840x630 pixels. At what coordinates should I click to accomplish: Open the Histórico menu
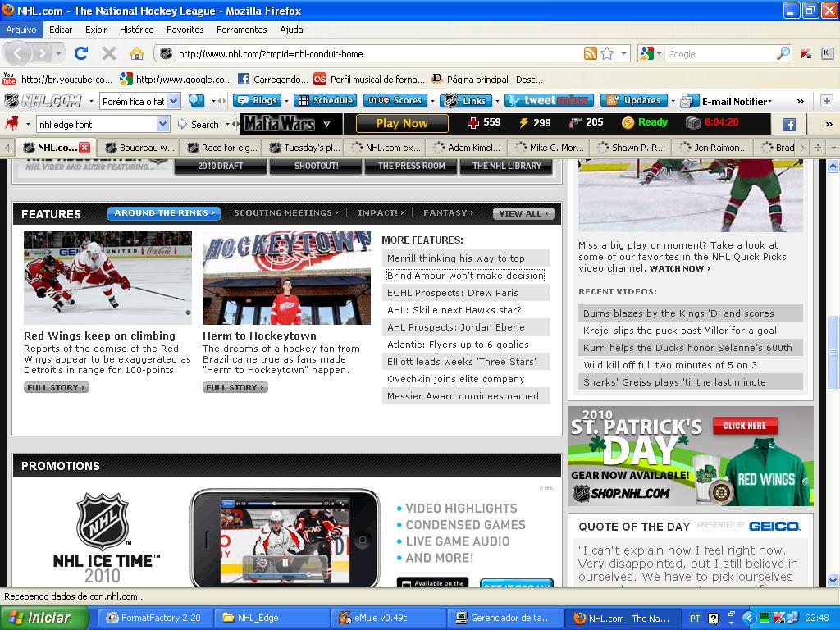137,30
